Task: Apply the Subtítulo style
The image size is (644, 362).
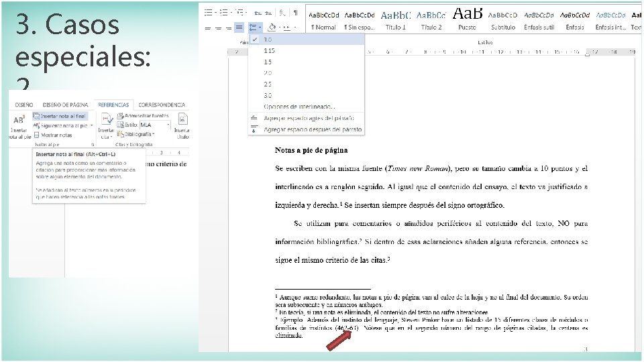Action: coord(503,21)
